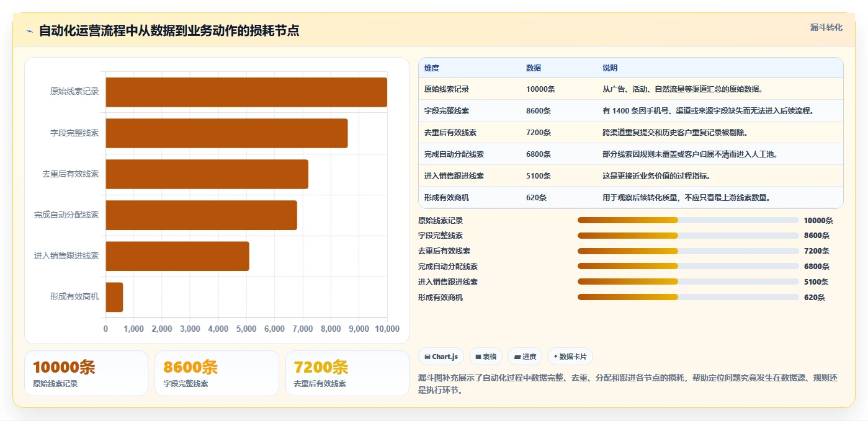
Task: Click the 进入销售跟进线索 chart bar
Action: coord(177,256)
